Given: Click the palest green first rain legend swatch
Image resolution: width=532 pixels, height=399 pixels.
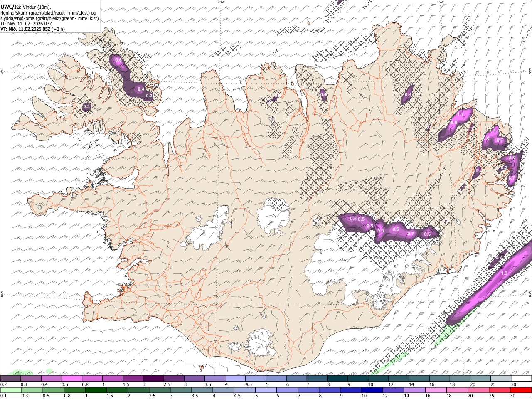Looking at the screenshot, I should (11, 390).
